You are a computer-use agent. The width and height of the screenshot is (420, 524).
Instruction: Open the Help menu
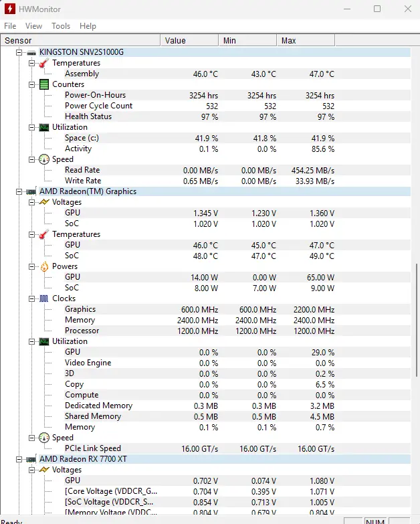coord(88,26)
